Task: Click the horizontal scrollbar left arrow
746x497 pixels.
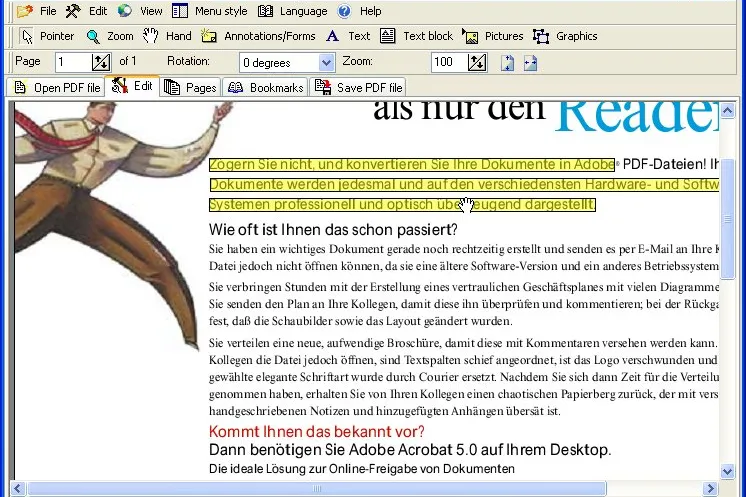Action: [x=18, y=488]
